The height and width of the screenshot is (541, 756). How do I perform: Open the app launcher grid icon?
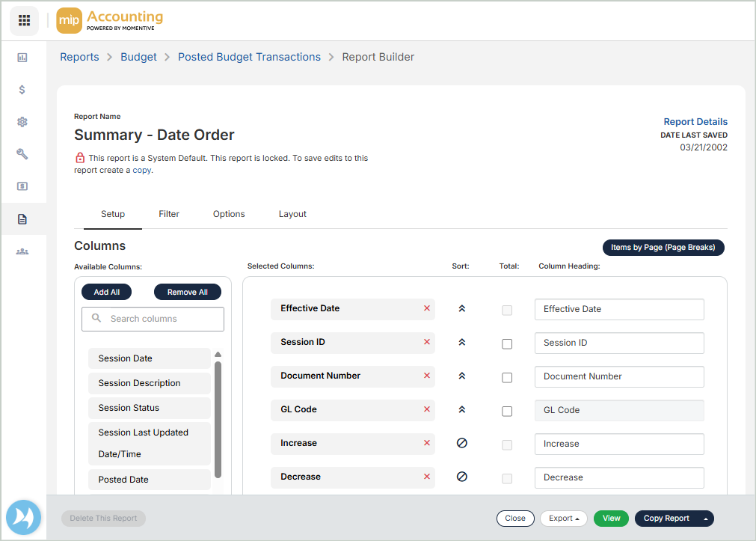(x=24, y=20)
